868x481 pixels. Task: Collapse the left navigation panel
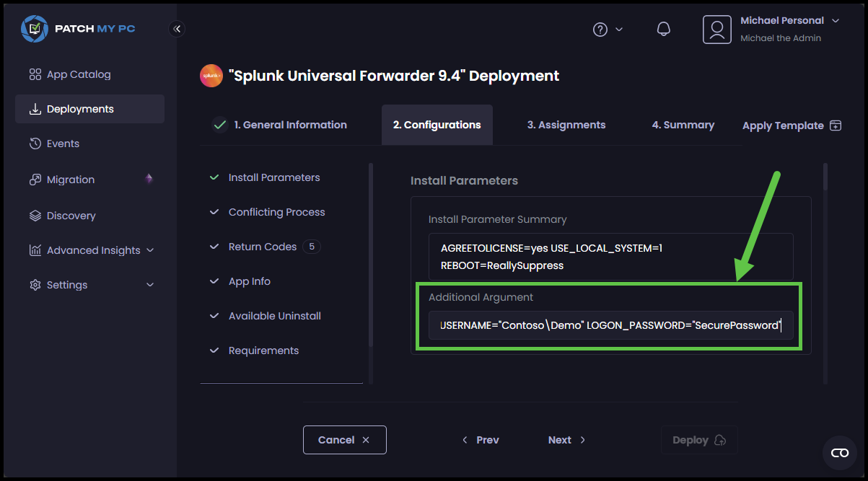click(x=177, y=29)
